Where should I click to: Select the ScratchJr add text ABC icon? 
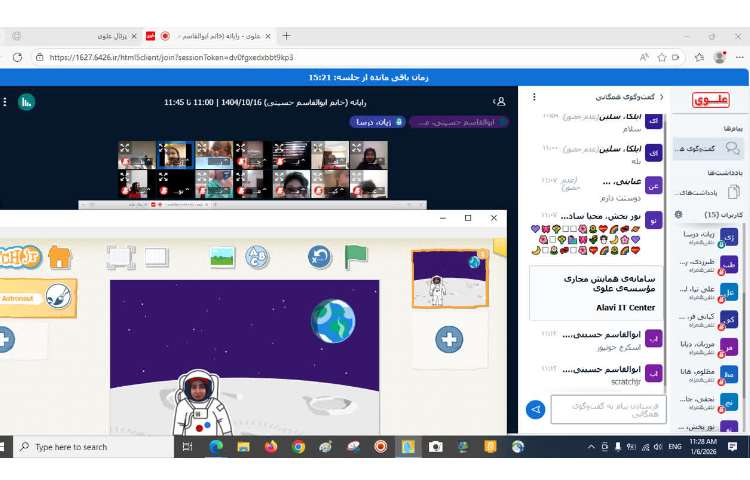tap(257, 257)
